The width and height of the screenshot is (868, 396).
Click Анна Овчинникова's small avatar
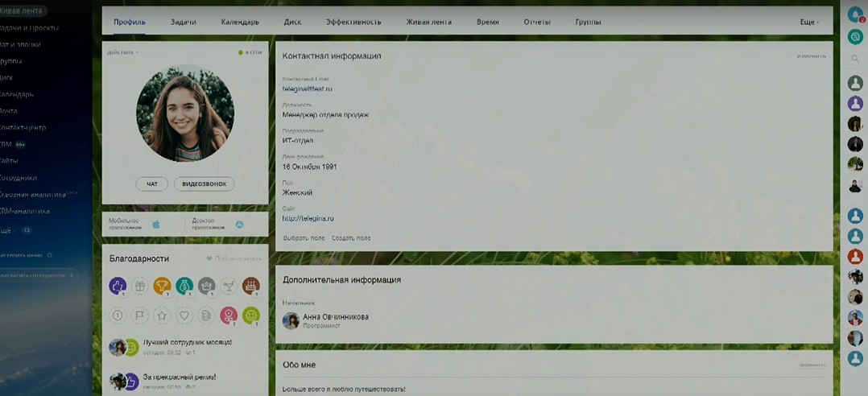point(291,321)
